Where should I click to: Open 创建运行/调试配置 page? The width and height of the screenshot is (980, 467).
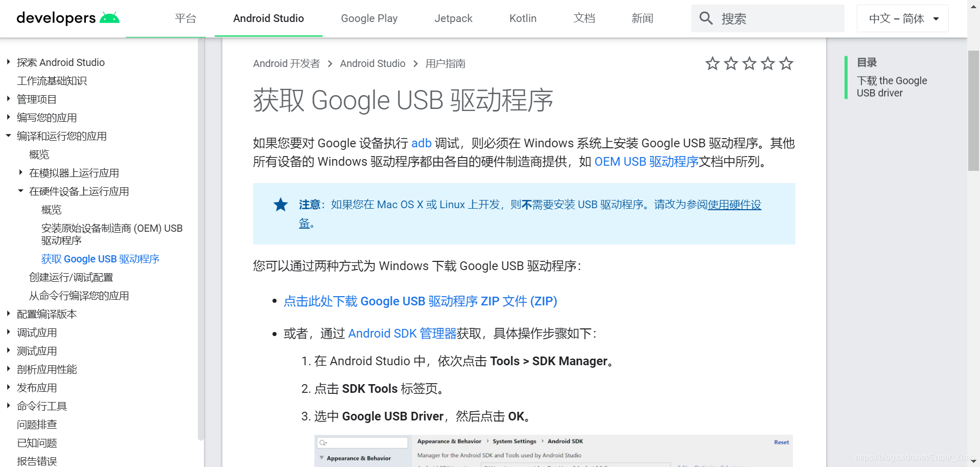pyautogui.click(x=71, y=277)
